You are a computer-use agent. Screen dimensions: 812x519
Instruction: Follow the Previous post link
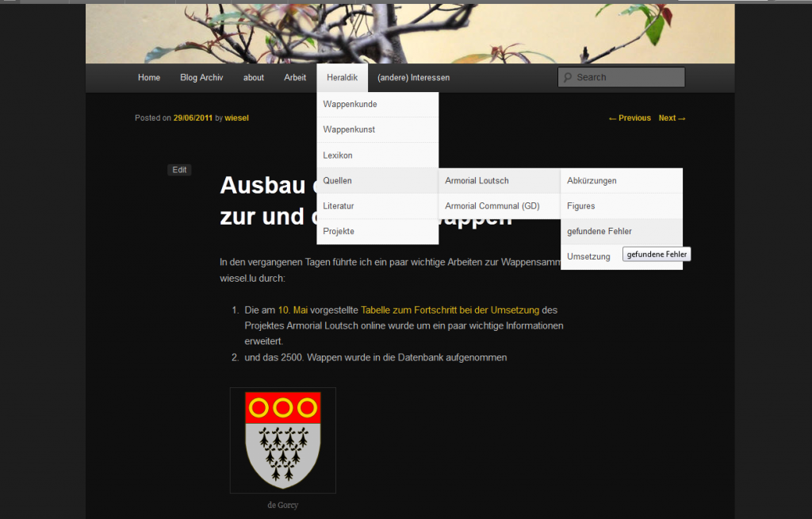(630, 118)
